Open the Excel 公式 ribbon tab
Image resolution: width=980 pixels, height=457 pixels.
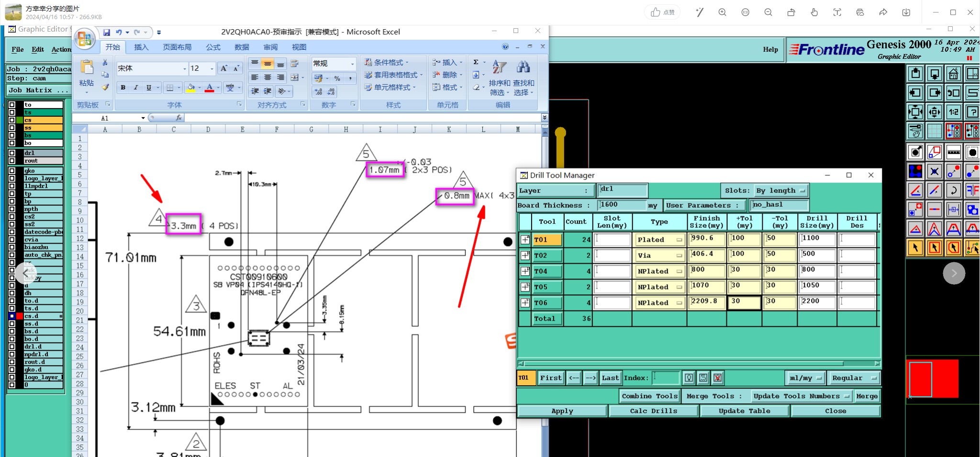[213, 47]
